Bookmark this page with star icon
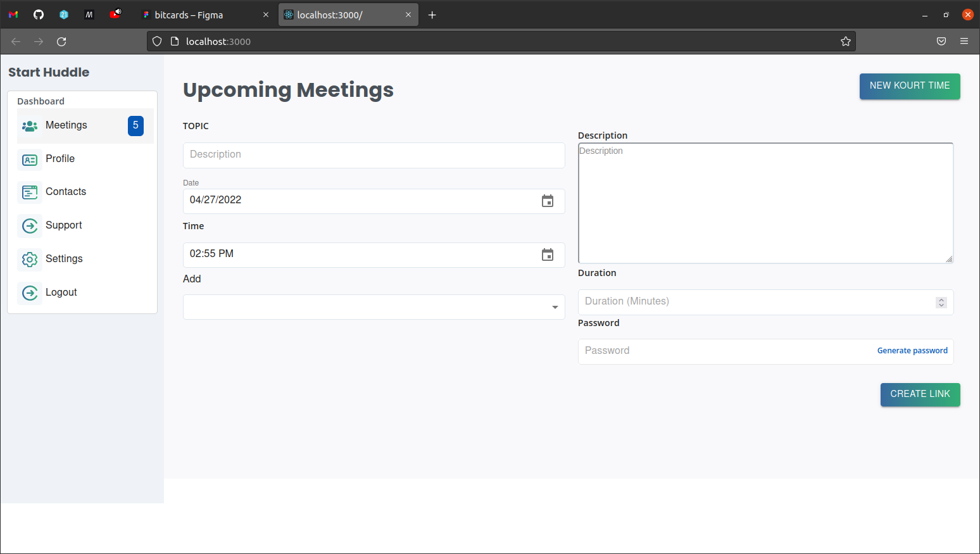This screenshot has width=980, height=554. tap(845, 42)
